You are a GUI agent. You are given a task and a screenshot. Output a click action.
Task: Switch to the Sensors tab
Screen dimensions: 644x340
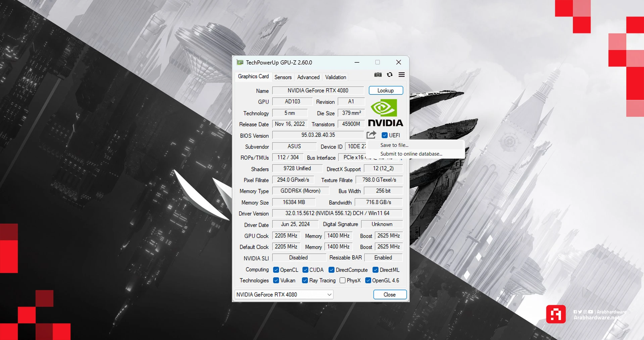283,77
